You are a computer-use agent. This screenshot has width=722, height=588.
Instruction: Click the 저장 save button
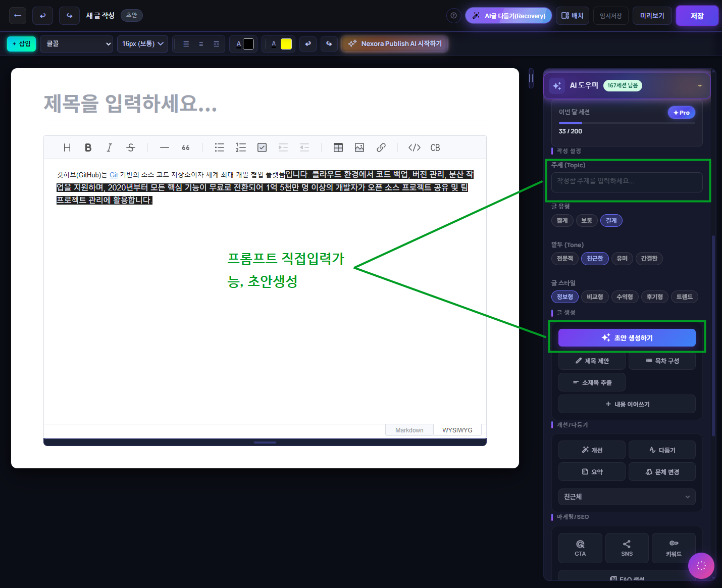coord(697,16)
